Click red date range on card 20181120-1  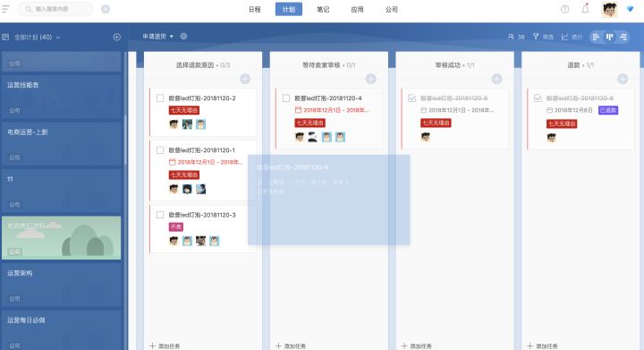tap(210, 162)
